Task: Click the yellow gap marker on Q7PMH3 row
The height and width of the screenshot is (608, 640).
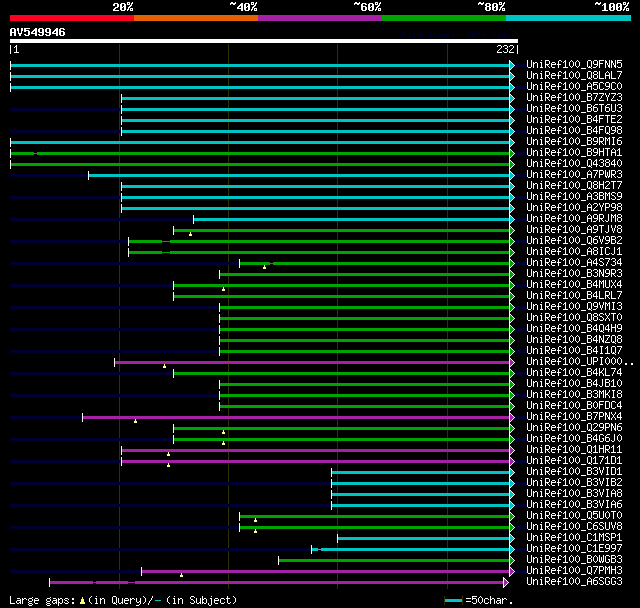Action: click(x=181, y=575)
